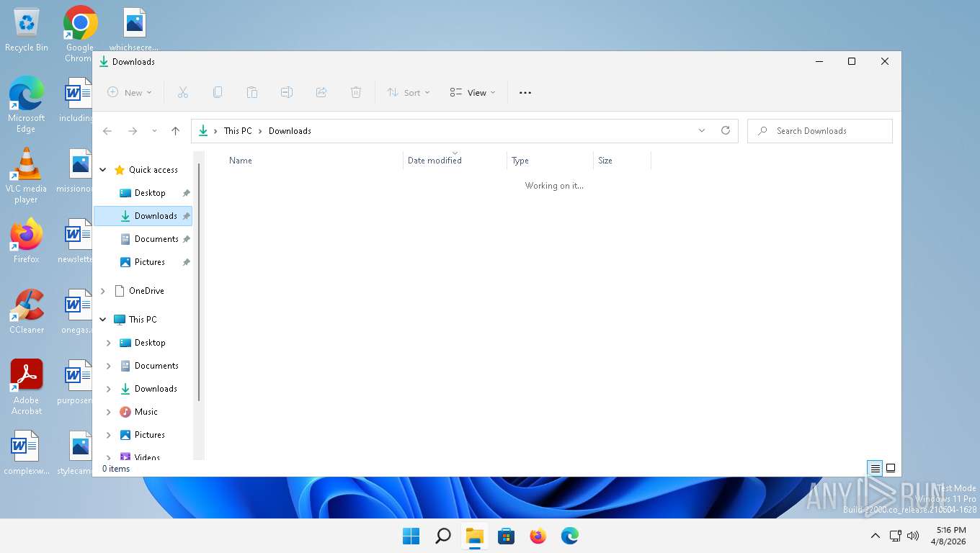Select the complexw Word document on desktop

point(27,453)
